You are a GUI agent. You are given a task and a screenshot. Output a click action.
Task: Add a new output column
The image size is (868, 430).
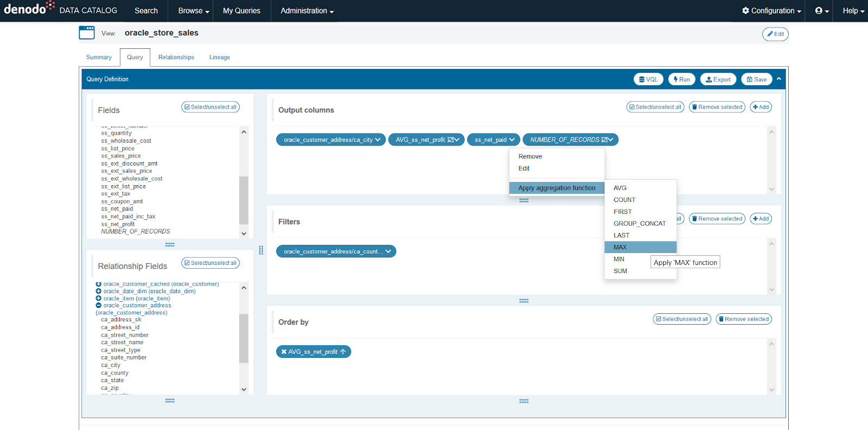[761, 107]
